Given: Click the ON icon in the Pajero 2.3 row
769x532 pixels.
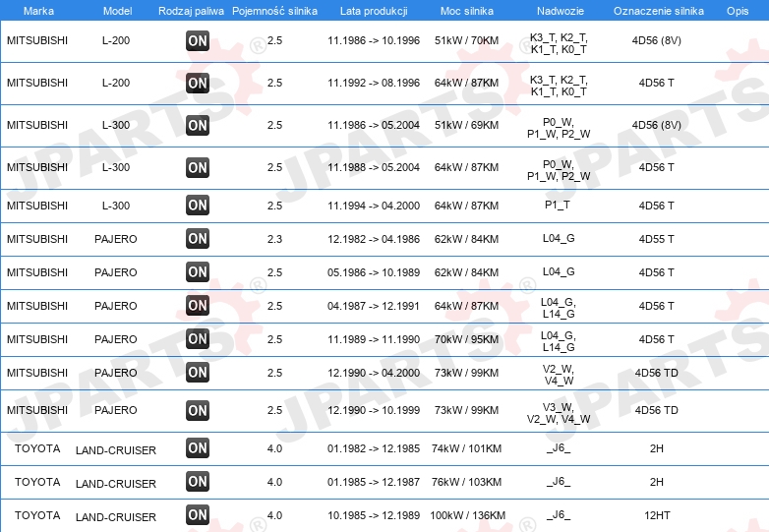Looking at the screenshot, I should click(198, 239).
